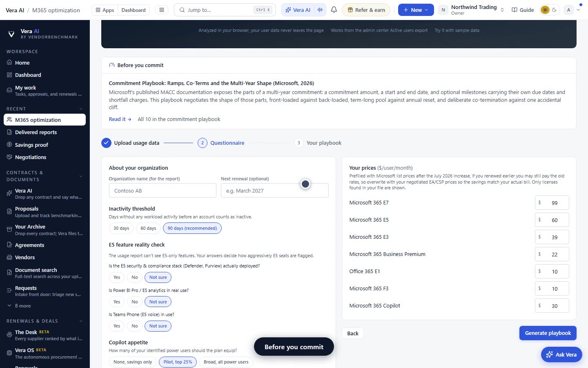Click the Savings proof dollar icon
Viewport: 588px width, 368px height.
click(x=9, y=145)
